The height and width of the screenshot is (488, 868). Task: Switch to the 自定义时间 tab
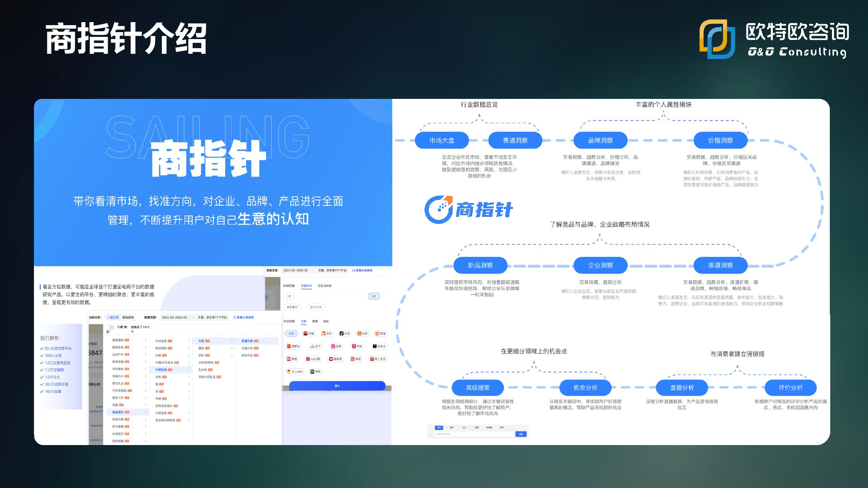325,286
